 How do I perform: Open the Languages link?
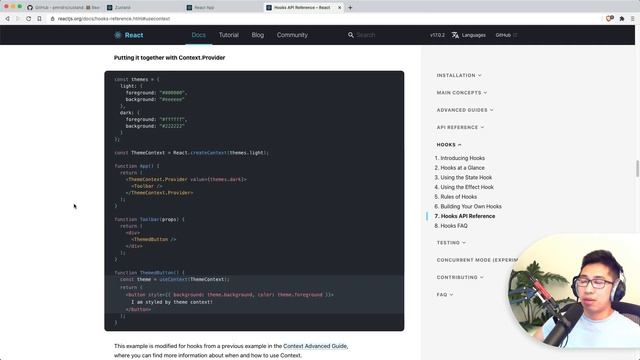(473, 35)
